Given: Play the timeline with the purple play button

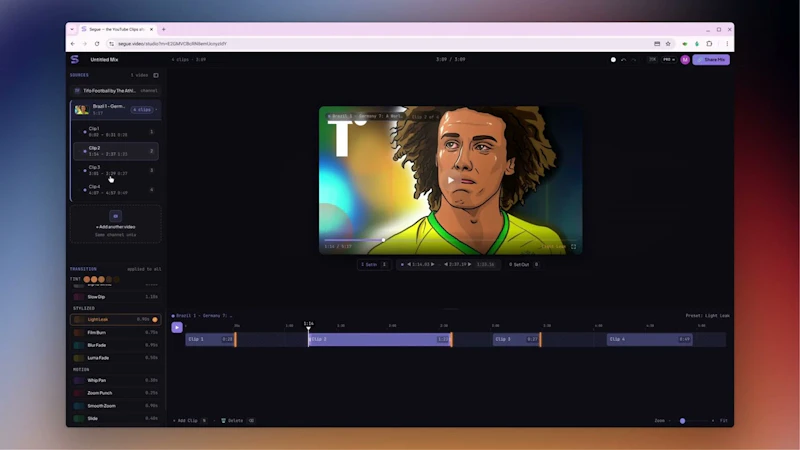Looking at the screenshot, I should 177,327.
